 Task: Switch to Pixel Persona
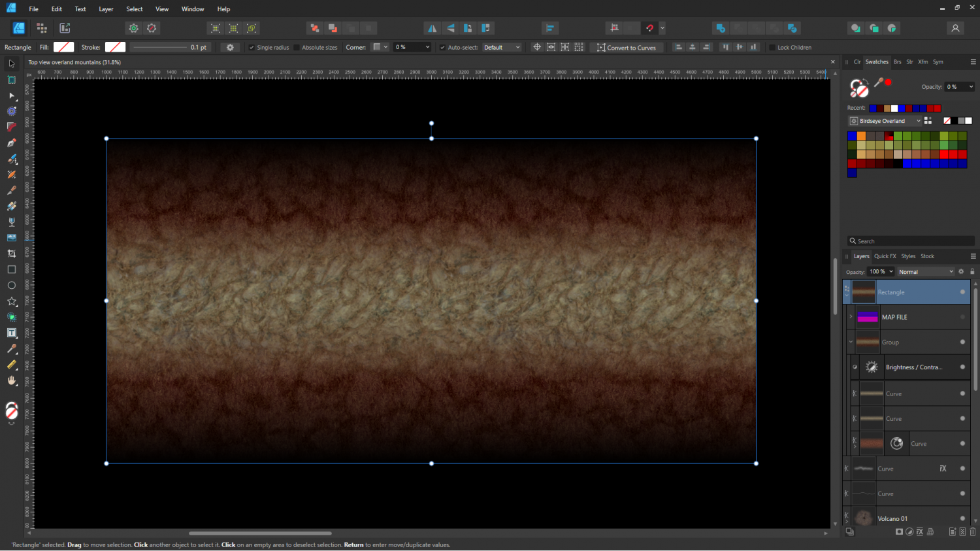(x=42, y=28)
